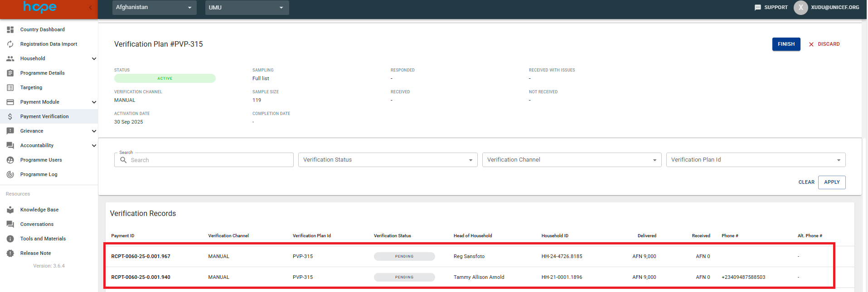Click the Payment Verification dollar icon
The image size is (868, 292).
coord(10,116)
